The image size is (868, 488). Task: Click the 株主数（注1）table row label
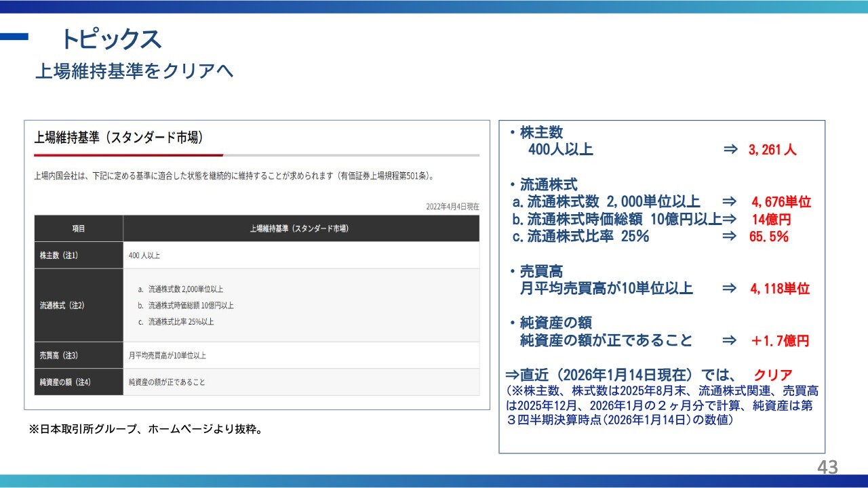[x=60, y=256]
